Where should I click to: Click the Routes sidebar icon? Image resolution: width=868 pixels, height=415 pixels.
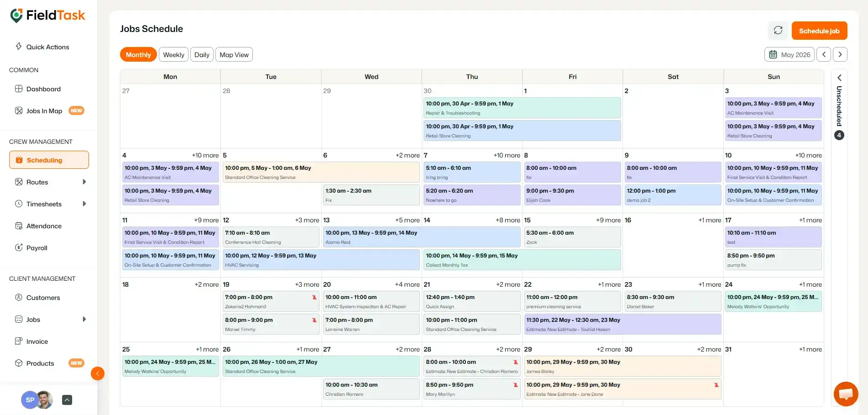click(x=19, y=182)
